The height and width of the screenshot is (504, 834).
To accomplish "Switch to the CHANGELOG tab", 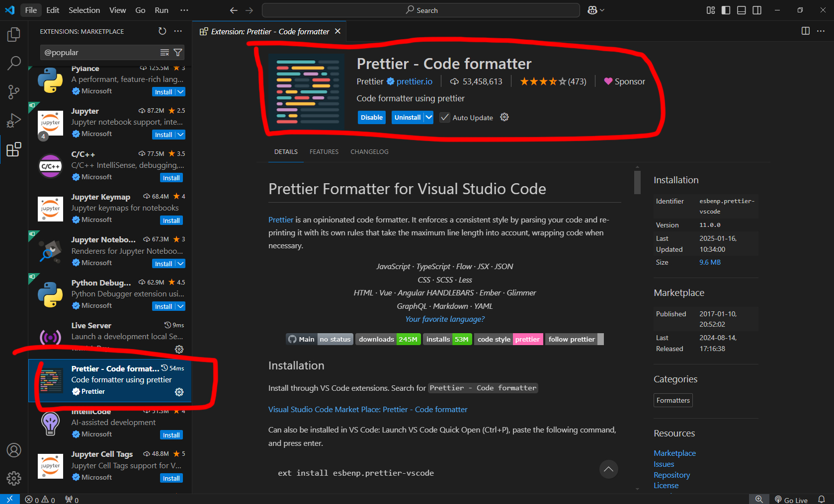I will tap(369, 152).
